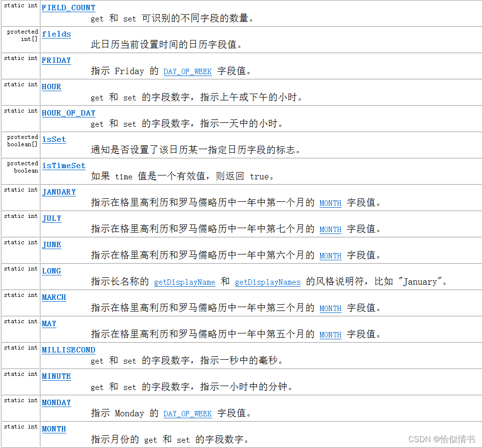The image size is (482, 448).
Task: Click the JUNE hyperlink
Action: click(x=51, y=244)
